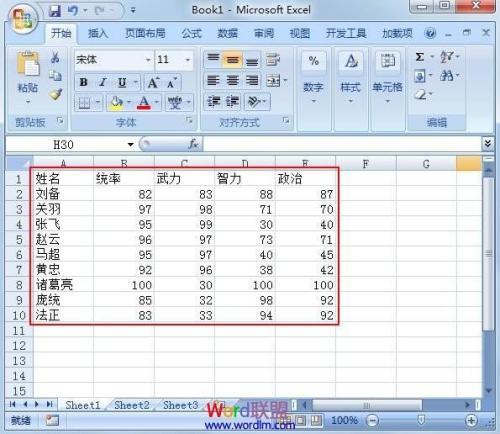The height and width of the screenshot is (434, 500).
Task: Switch to the 插入 ribbon tab
Action: pyautogui.click(x=97, y=33)
